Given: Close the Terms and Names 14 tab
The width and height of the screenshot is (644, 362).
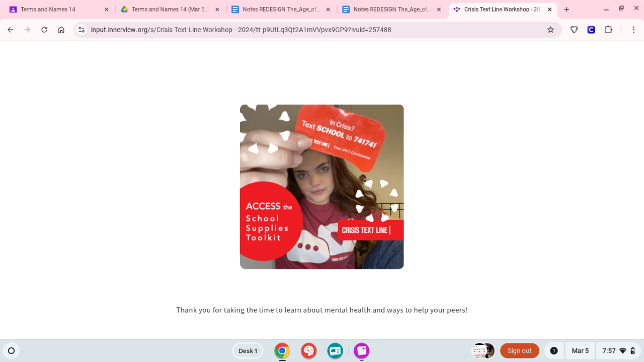Looking at the screenshot, I should pyautogui.click(x=106, y=10).
